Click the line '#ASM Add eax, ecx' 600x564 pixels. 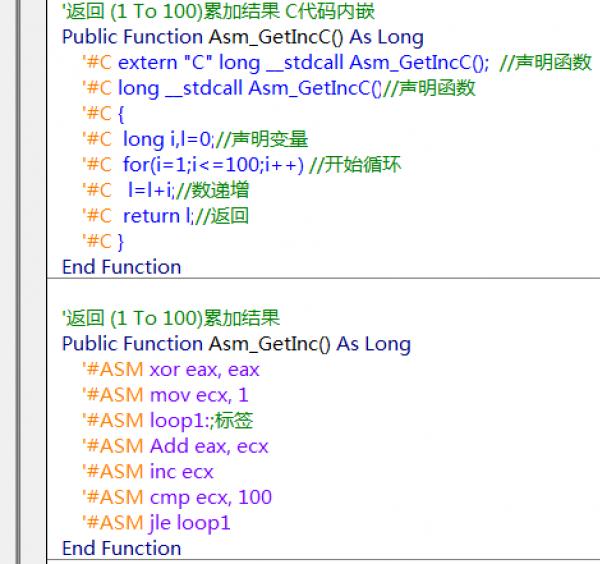175,446
